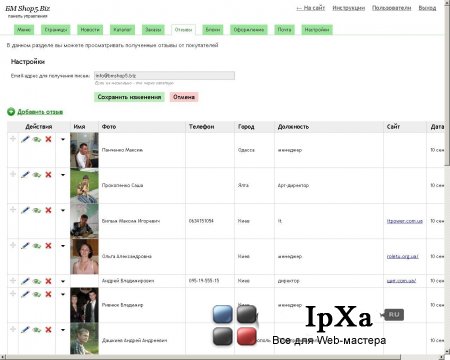This screenshot has height=360, width=450.
Task: Click the pencil icon in the fourth row
Action: [25, 246]
